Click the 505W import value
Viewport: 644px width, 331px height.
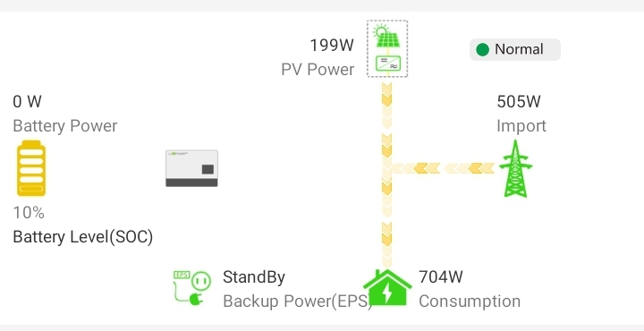click(x=519, y=101)
